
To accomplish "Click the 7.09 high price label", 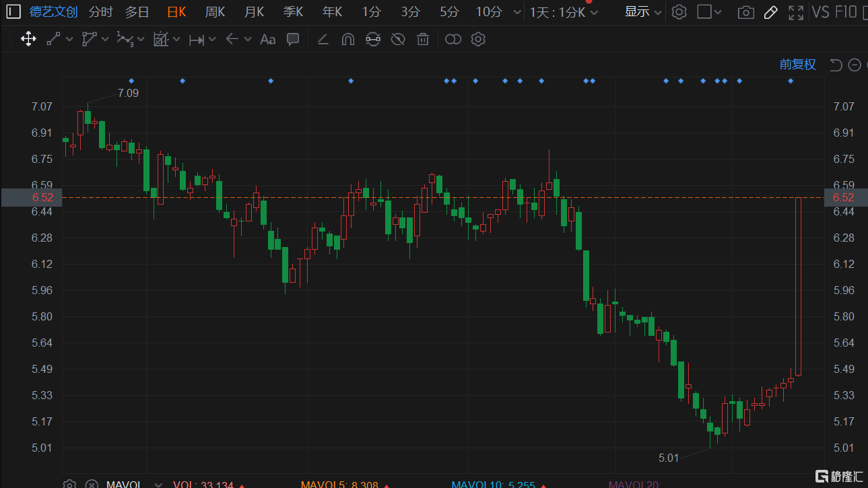I will 128,93.
